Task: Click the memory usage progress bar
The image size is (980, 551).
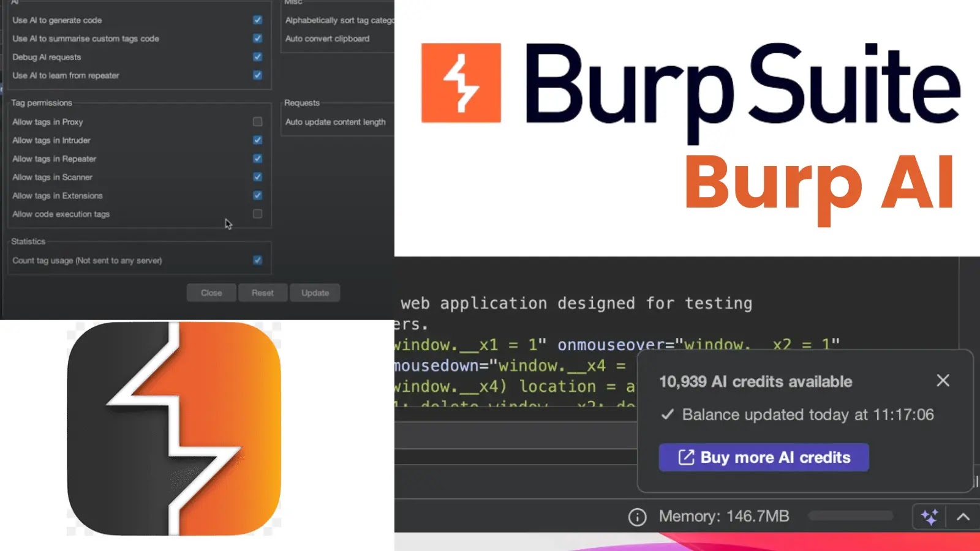Action: pos(851,516)
